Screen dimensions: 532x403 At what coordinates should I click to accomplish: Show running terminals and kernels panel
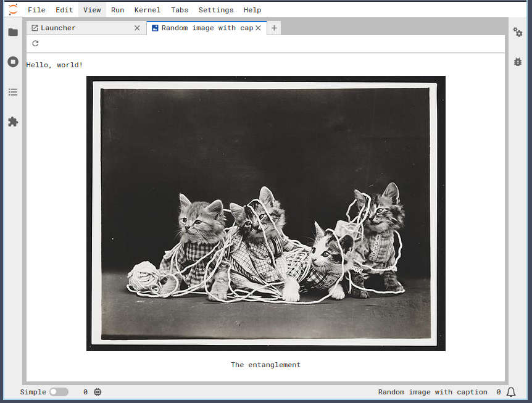click(x=13, y=61)
